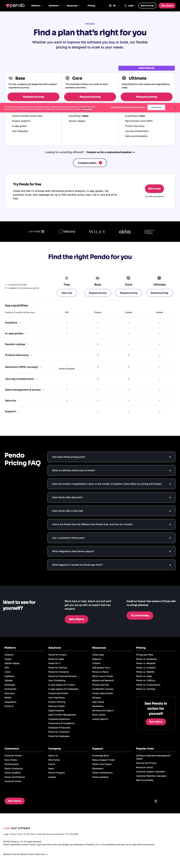
Task: Expand the 'Does Pendo offer discounts?' FAQ
Action: pos(111,497)
